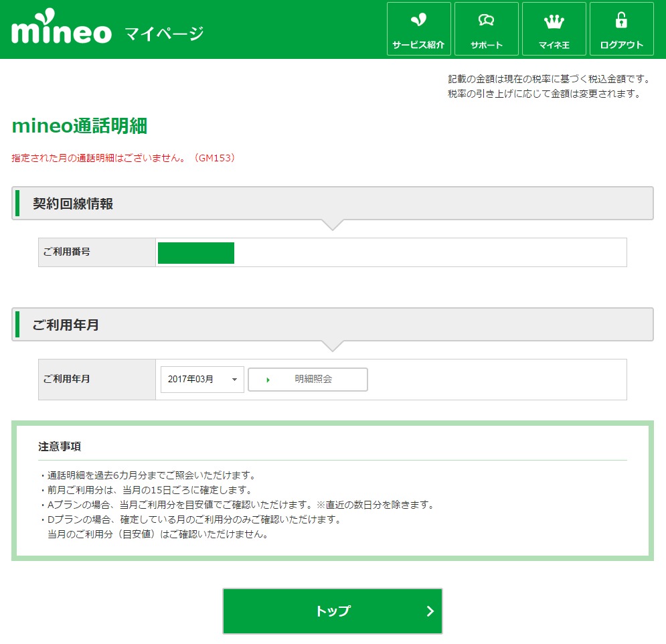
Task: Click the green triangle inside 明細照会 button
Action: [268, 380]
